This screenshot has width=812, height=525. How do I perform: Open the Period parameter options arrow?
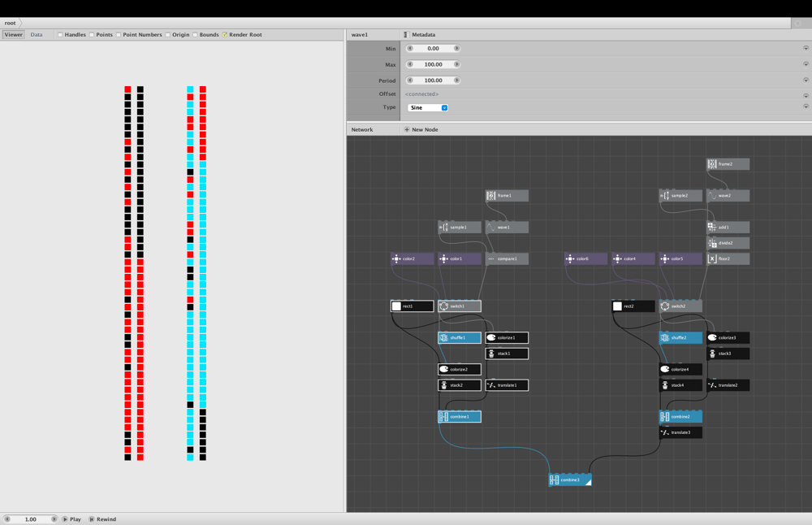806,80
